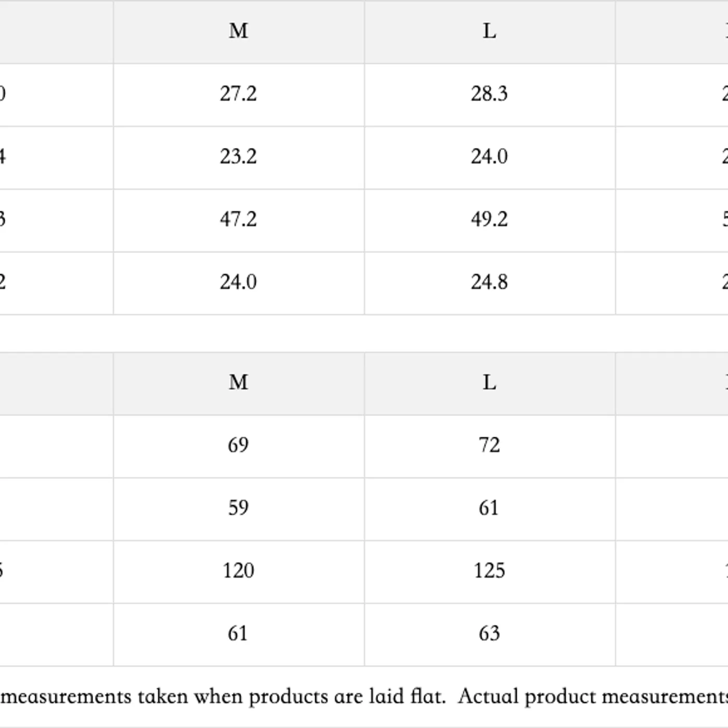728x728 pixels.
Task: Select the 47.2 value in column M
Action: [238, 219]
